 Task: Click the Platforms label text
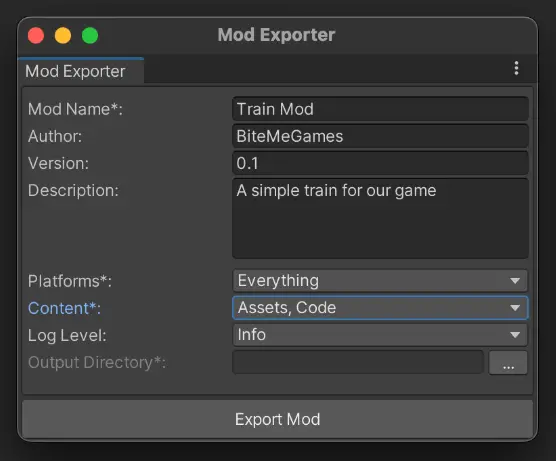70,281
